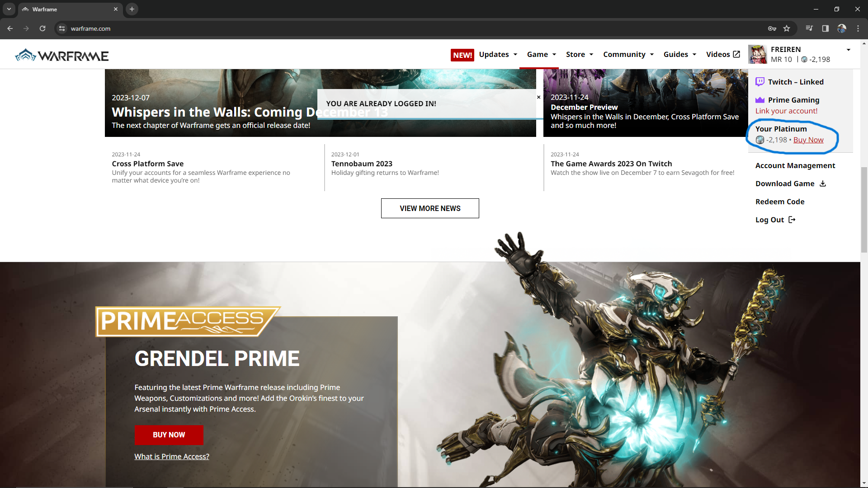Screen dimensions: 868x488
Task: Click the password key icon in address bar
Action: coord(772,28)
